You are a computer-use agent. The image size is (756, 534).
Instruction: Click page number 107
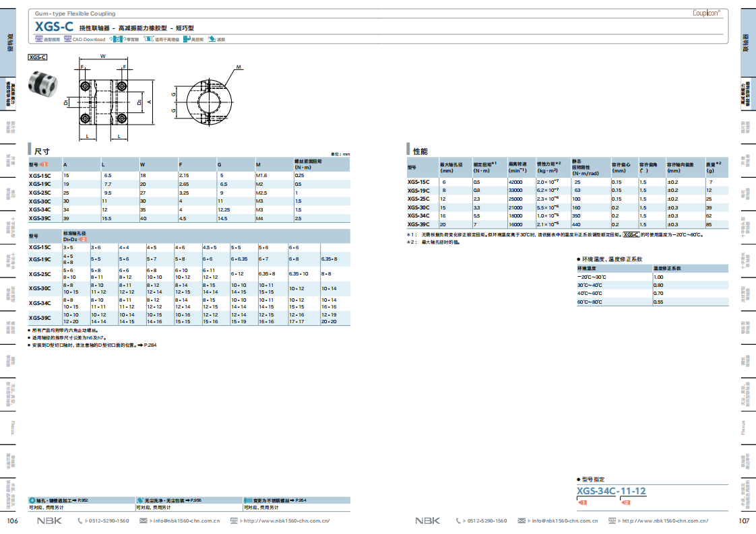[x=744, y=521]
